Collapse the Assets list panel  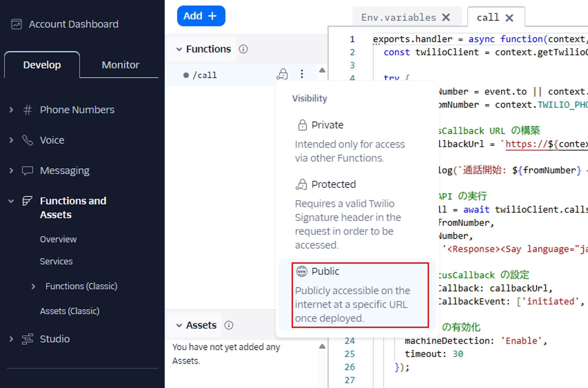(x=179, y=325)
